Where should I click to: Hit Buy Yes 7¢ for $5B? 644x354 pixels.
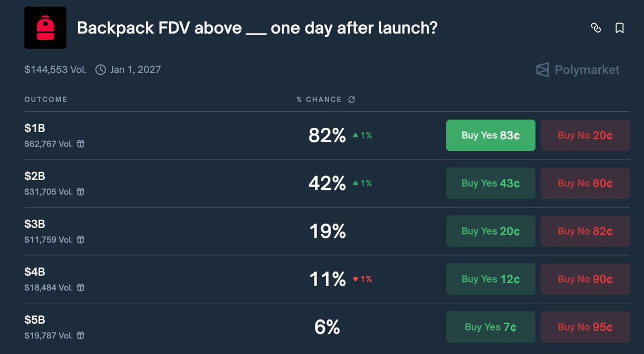[x=491, y=327]
